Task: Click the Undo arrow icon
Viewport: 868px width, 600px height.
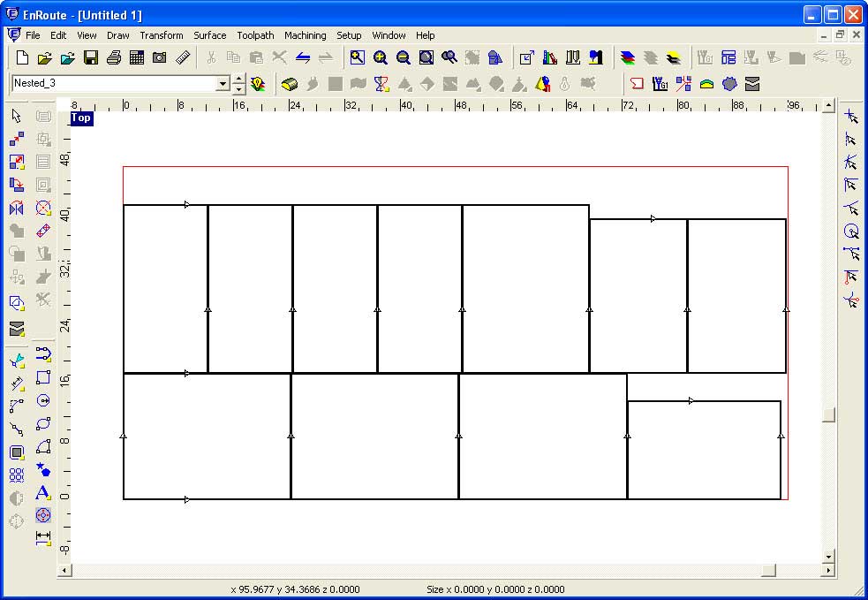Action: point(303,57)
